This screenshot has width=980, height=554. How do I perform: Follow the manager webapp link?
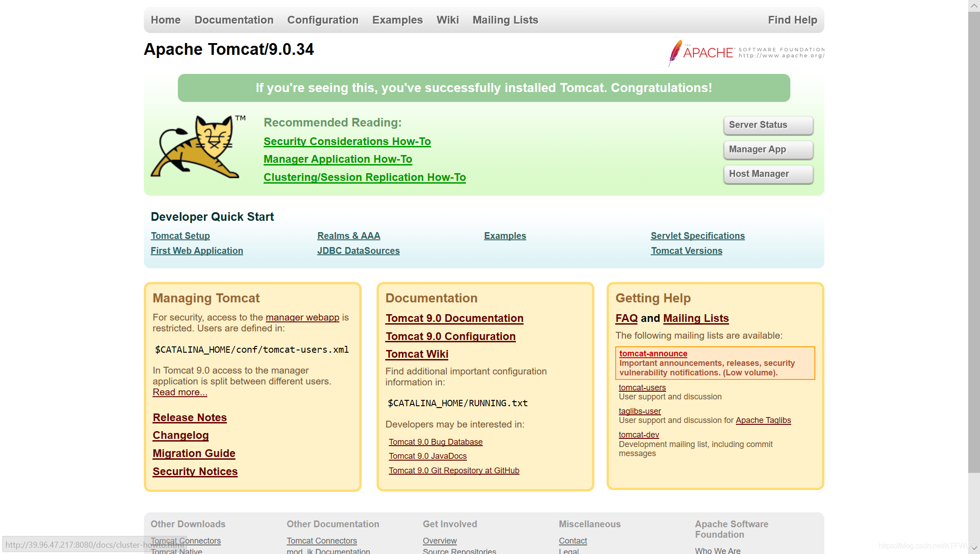coord(303,317)
